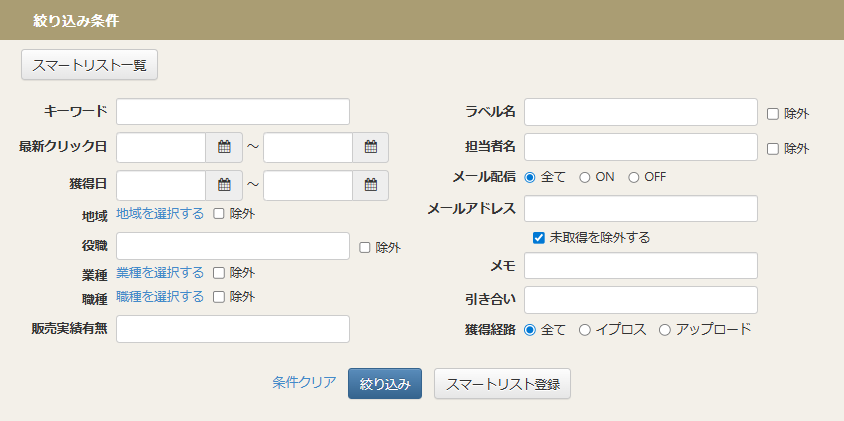Screen dimensions: 844x421
Task: Select ON for メール配信
Action: 585,177
